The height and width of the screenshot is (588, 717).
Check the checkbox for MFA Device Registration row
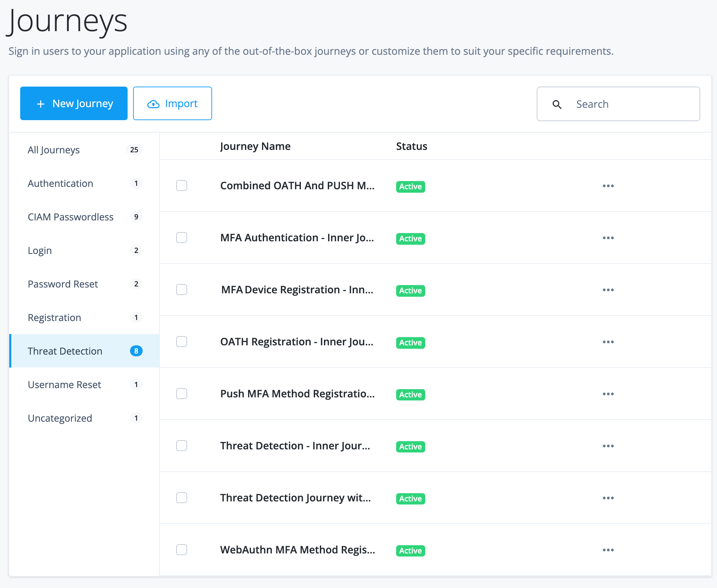point(182,290)
